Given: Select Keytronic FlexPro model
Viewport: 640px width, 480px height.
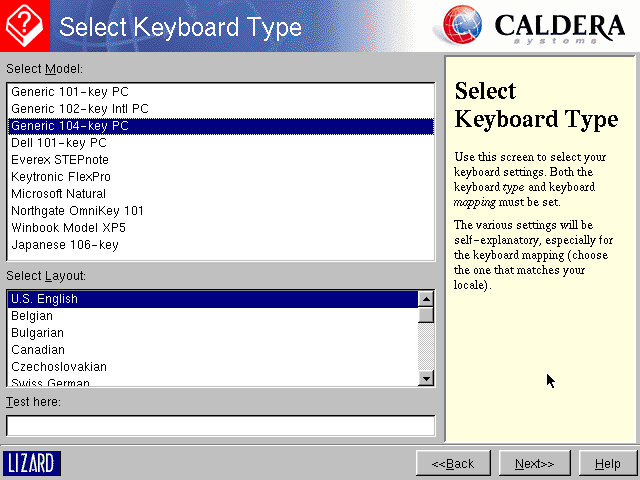Looking at the screenshot, I should point(61,177).
